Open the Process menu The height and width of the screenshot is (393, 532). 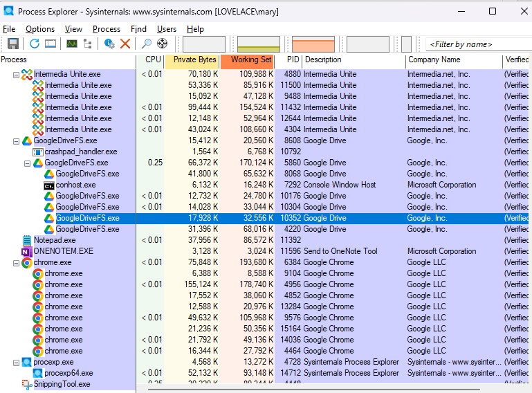coord(107,29)
